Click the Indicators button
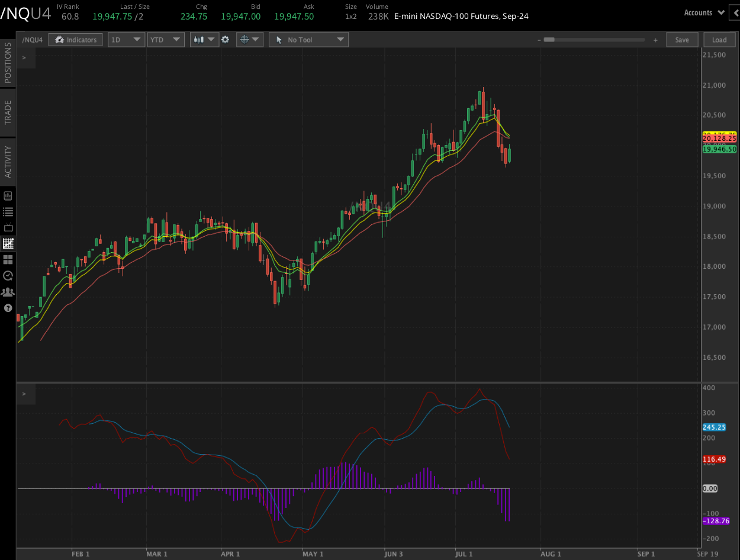The image size is (740, 560). coord(75,40)
